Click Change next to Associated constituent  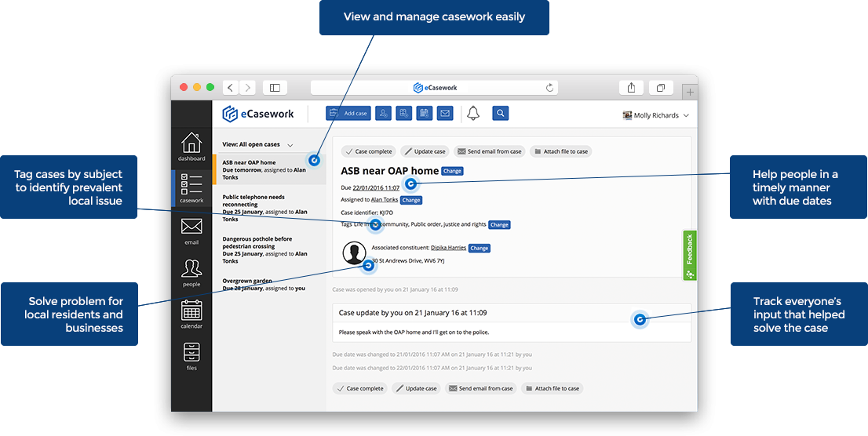(x=480, y=248)
